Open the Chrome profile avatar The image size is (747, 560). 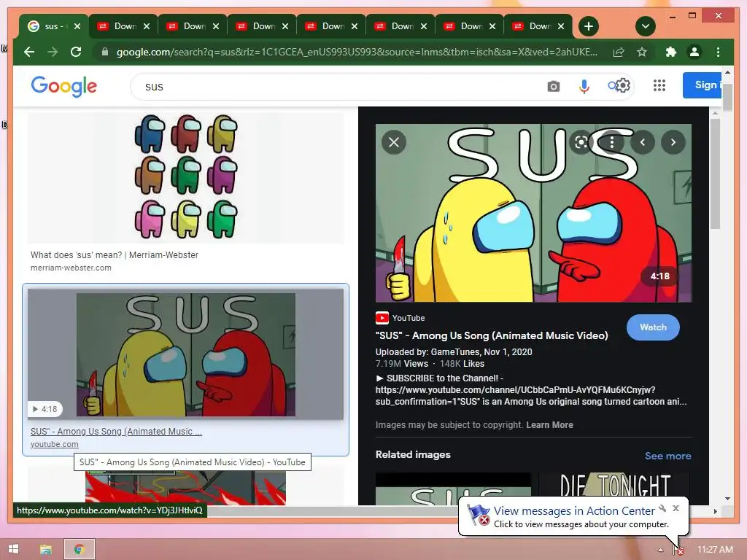694,52
